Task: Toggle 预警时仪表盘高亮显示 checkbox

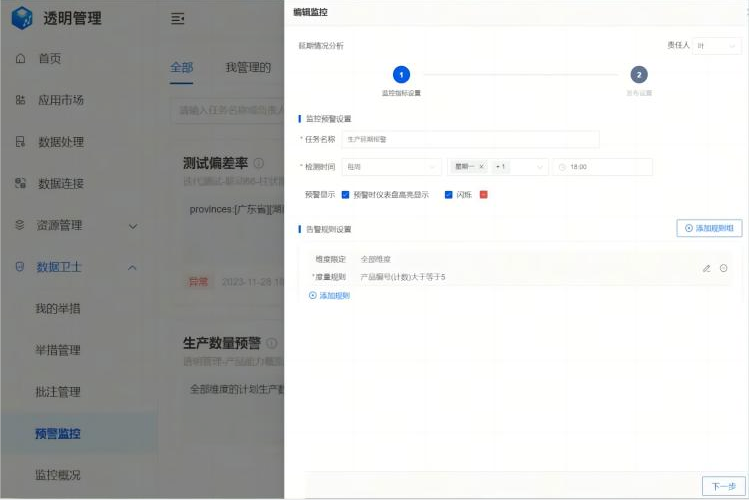Action: point(345,195)
